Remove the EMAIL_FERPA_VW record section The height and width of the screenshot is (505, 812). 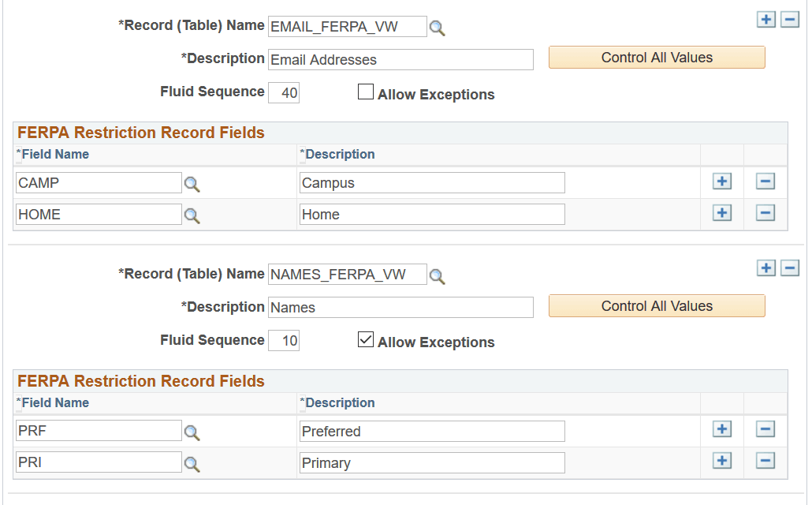click(790, 19)
